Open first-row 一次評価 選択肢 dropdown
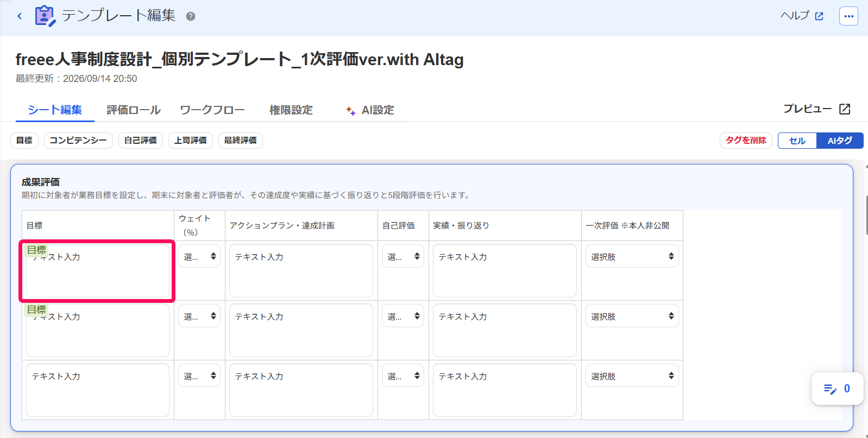The width and height of the screenshot is (868, 438). point(632,256)
